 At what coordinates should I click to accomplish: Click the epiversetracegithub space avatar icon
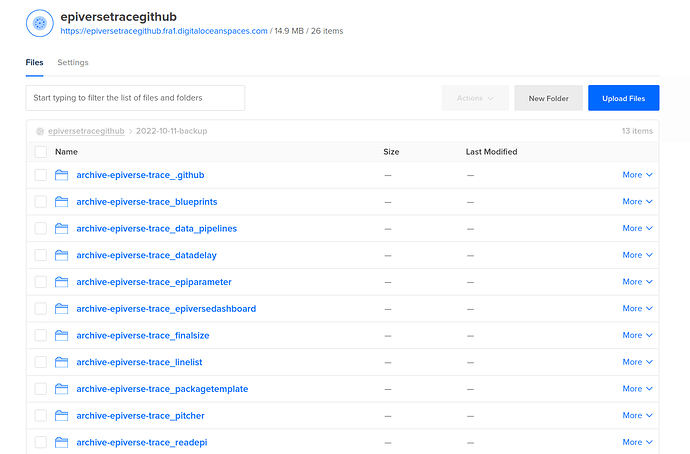point(39,23)
